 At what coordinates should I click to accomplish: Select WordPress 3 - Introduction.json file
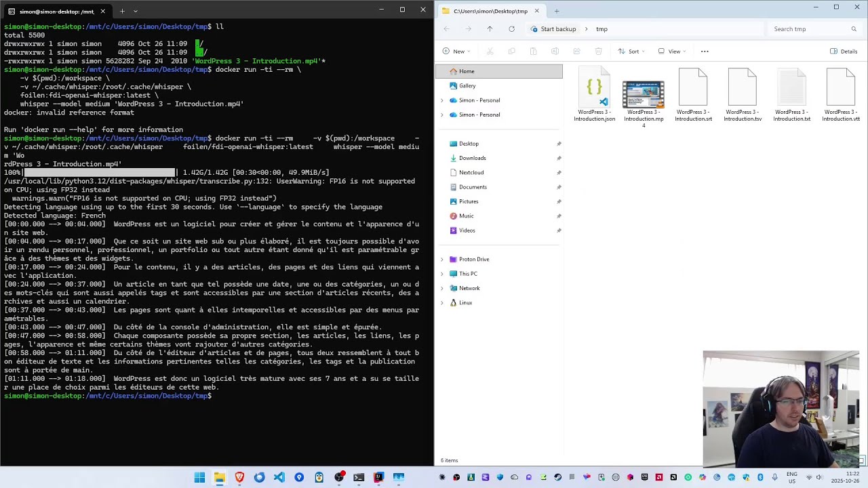(595, 95)
